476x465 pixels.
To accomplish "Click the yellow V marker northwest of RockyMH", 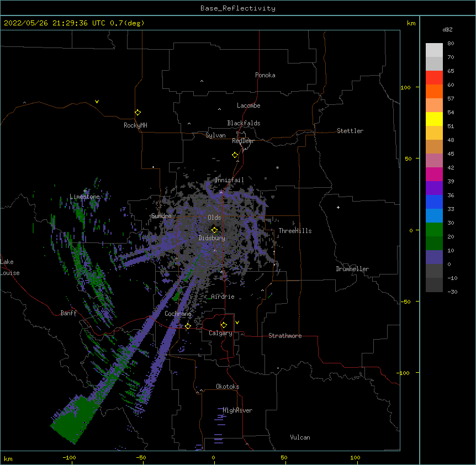I will 97,102.
